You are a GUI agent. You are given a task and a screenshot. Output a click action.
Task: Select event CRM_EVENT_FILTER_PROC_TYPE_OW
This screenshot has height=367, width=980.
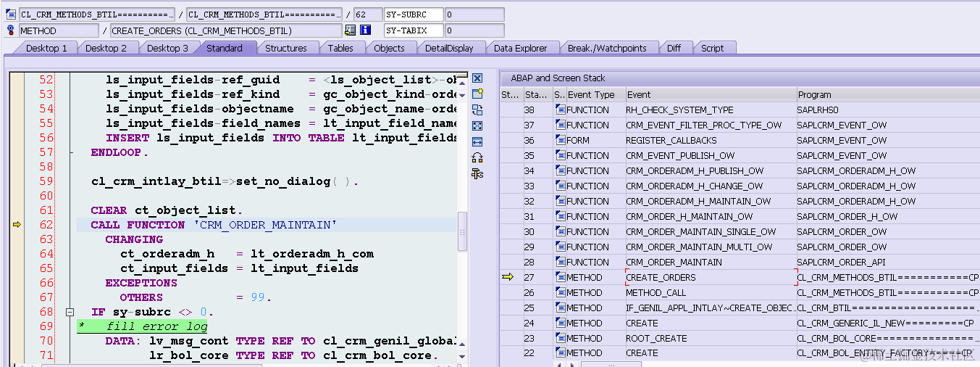click(x=704, y=125)
